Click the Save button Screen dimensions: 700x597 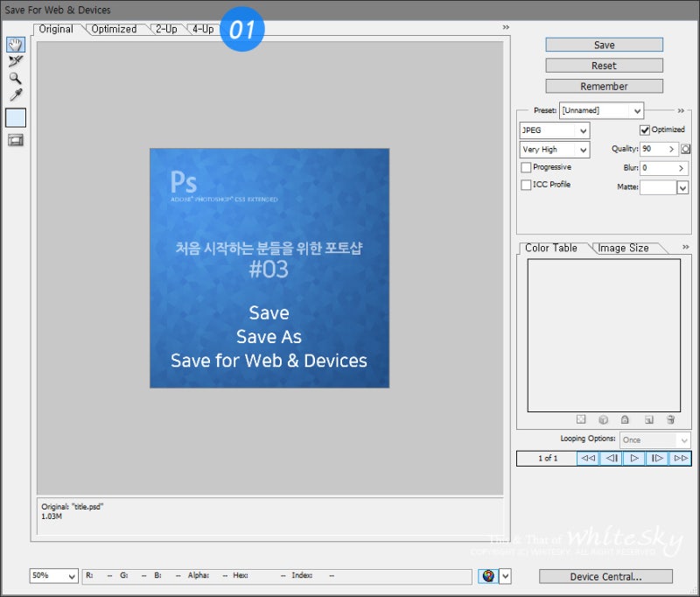pyautogui.click(x=604, y=45)
